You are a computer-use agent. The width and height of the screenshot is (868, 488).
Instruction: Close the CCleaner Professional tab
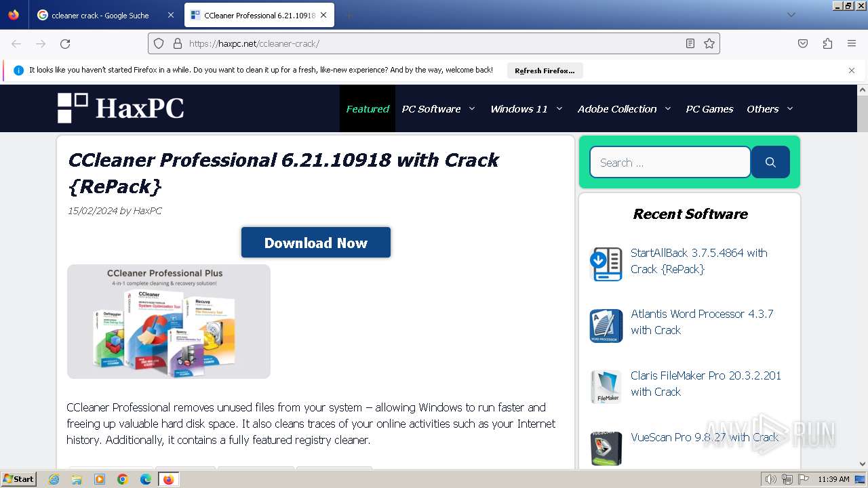tap(323, 15)
